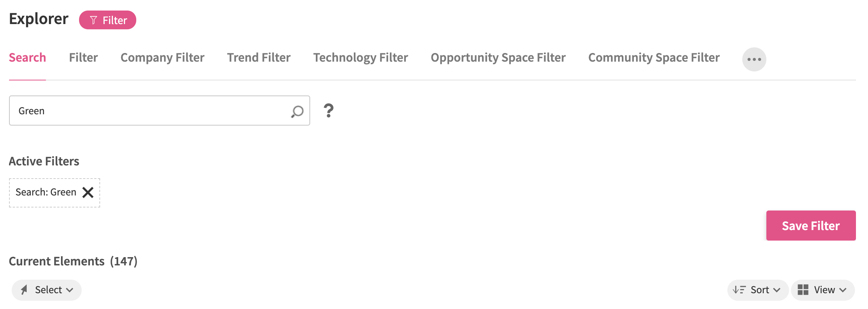Click inside the Green search field

[x=151, y=111]
